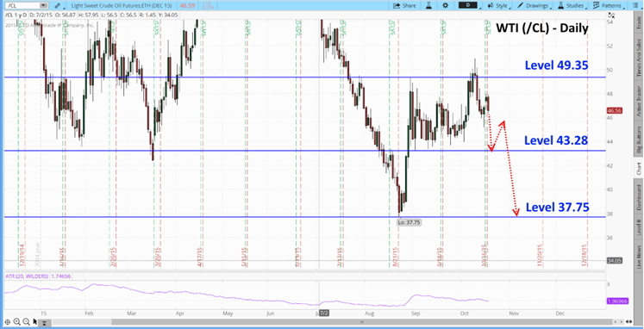Open chart settings gear icon
The image size is (644, 329).
click(x=445, y=6)
